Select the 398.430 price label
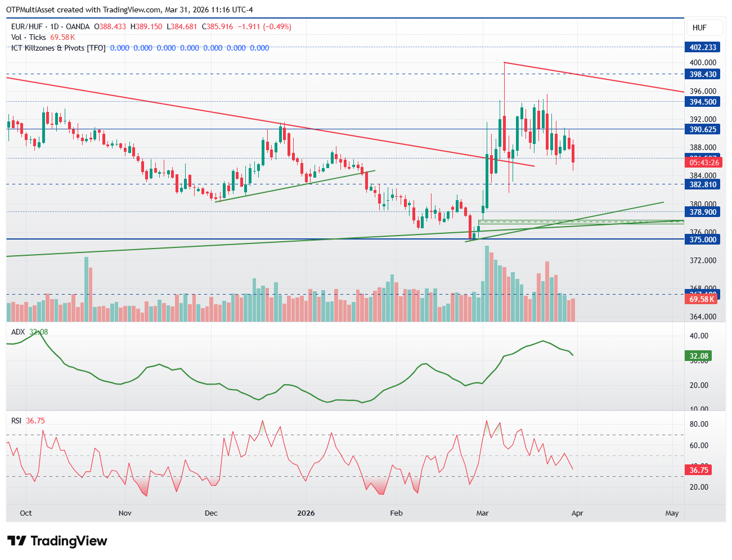The height and width of the screenshot is (560, 732). click(703, 74)
